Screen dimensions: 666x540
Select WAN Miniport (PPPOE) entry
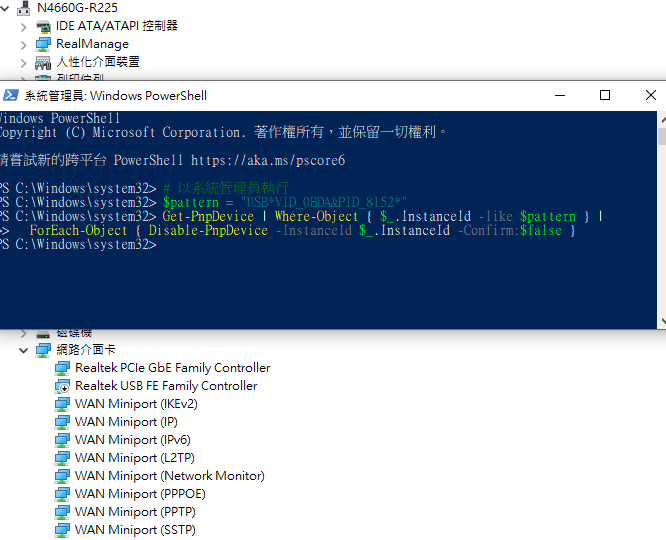coord(139,494)
